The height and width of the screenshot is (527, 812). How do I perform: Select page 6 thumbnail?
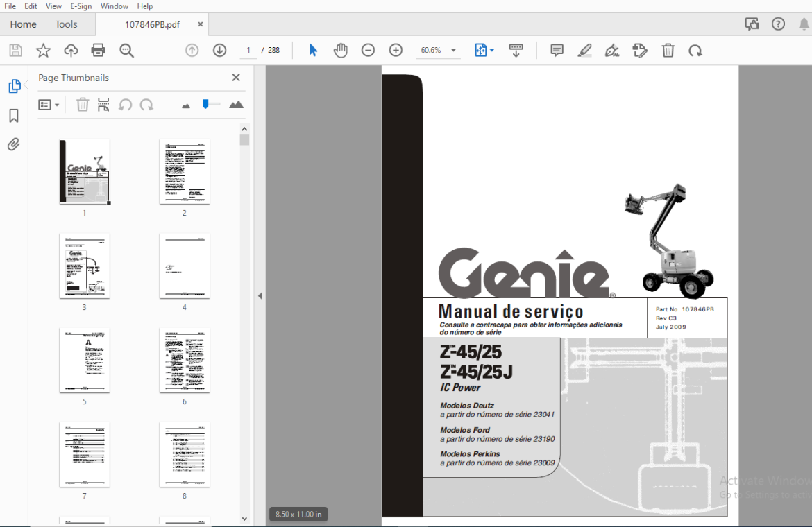coord(185,360)
